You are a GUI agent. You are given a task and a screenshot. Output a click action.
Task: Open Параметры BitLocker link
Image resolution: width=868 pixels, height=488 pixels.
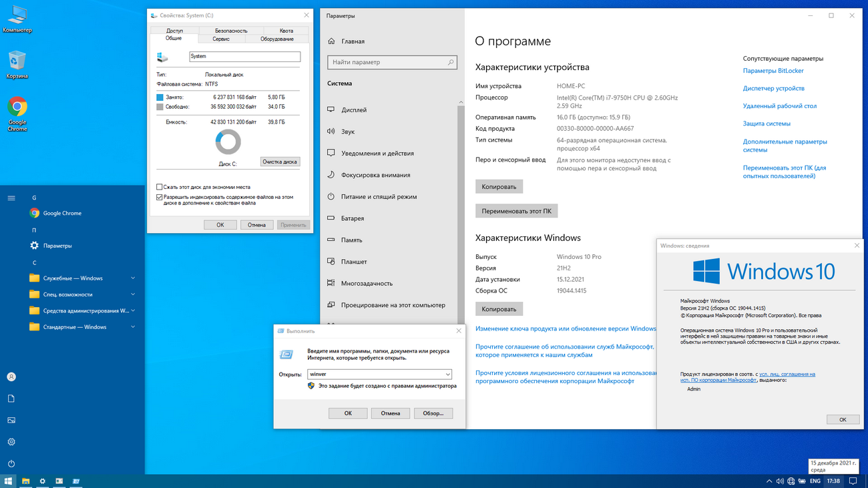[773, 71]
